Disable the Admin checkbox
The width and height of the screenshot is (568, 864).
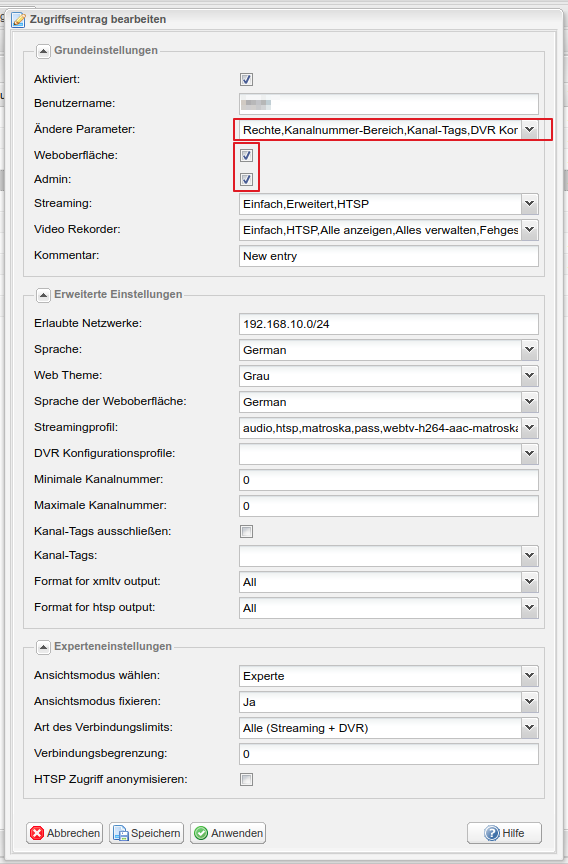[x=246, y=180]
